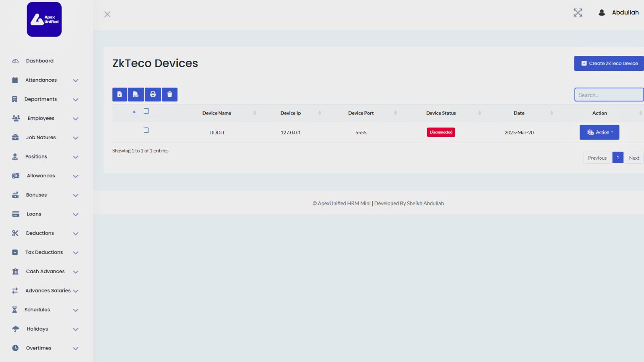Screen dimensions: 644x362
Task: Click the 5555 port cell
Action: 361,133
